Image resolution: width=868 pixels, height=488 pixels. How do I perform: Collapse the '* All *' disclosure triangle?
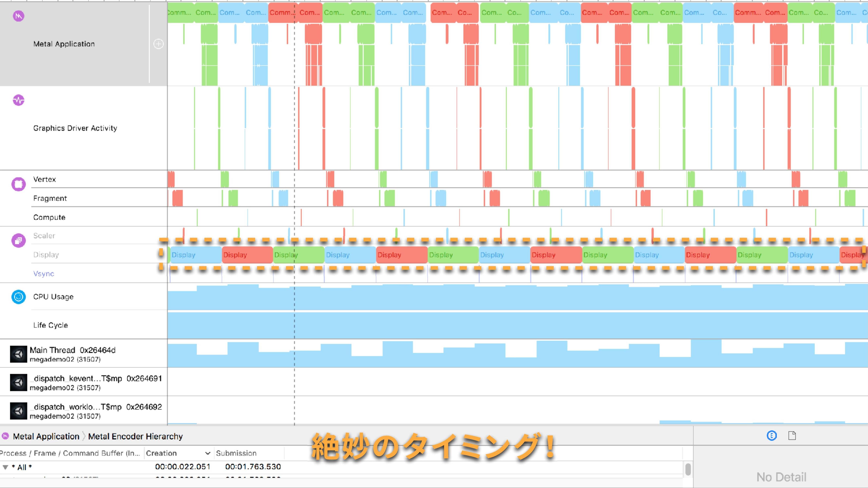tap(5, 467)
